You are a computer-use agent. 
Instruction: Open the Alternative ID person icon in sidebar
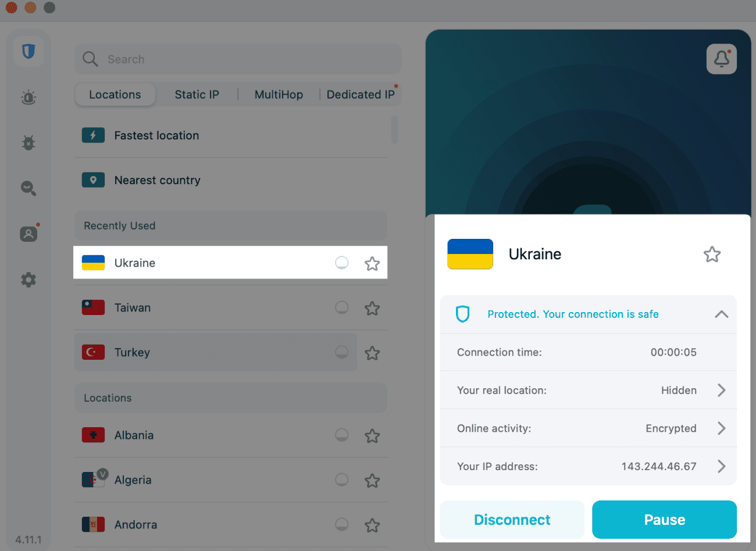28,233
